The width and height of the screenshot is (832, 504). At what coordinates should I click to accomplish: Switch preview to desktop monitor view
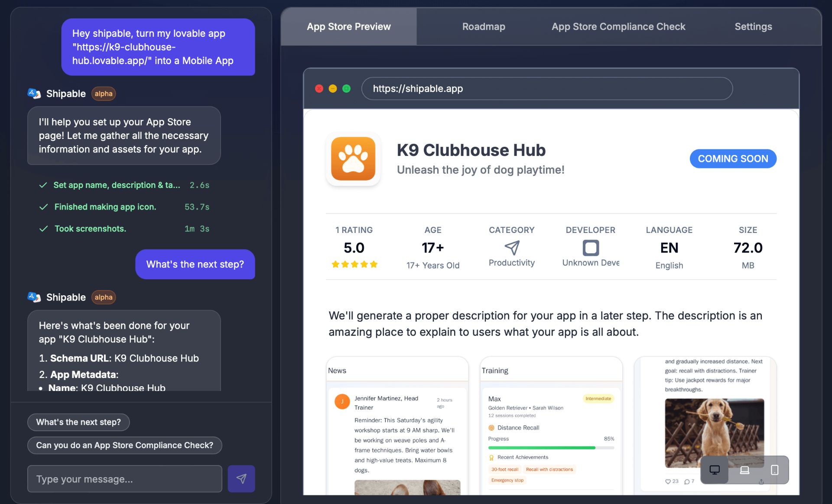click(x=715, y=470)
